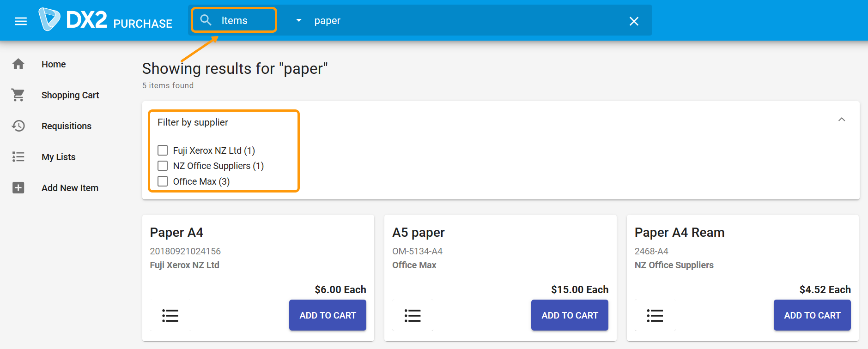The height and width of the screenshot is (349, 868).
Task: Click the search magnifier icon
Action: click(206, 20)
